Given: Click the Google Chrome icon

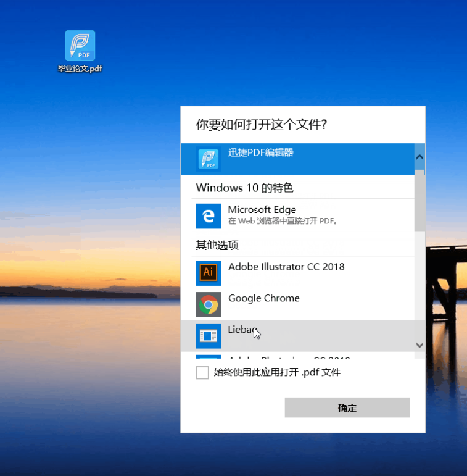Looking at the screenshot, I should [x=209, y=304].
